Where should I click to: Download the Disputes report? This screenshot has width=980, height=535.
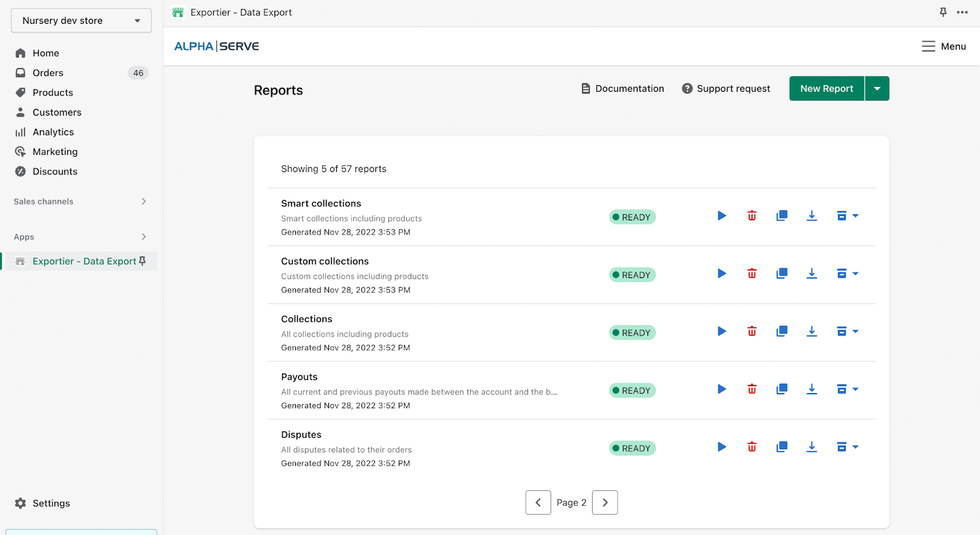coord(812,447)
